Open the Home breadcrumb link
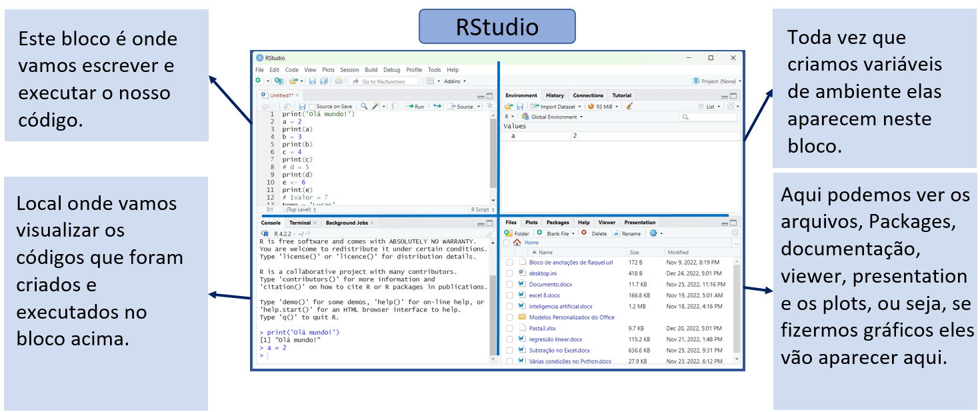The image size is (980, 412). 531,243
